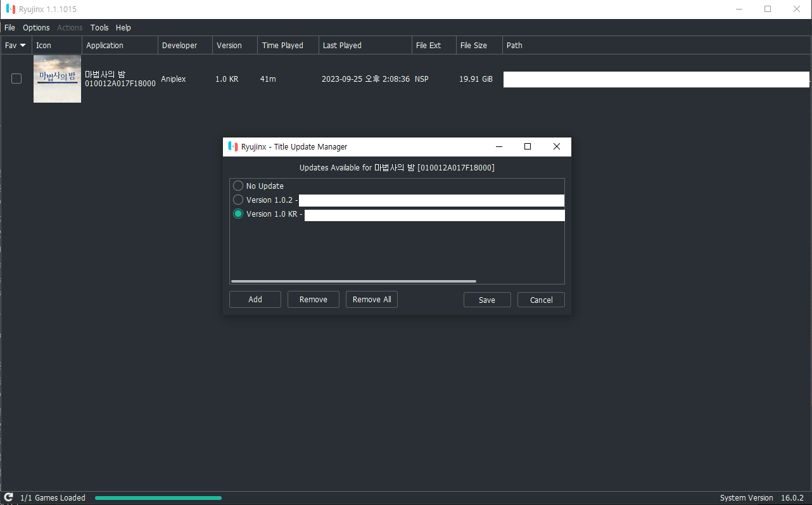The width and height of the screenshot is (812, 505).
Task: Sort by File Ext column header
Action: point(434,46)
